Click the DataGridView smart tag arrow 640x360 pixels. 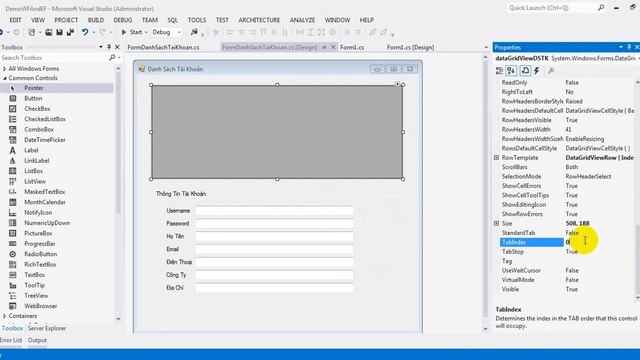pyautogui.click(x=397, y=84)
